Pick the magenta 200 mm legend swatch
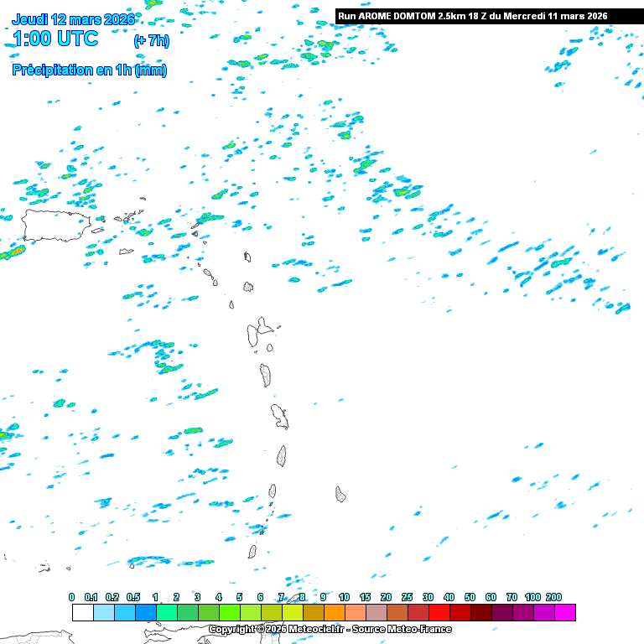 (565, 613)
